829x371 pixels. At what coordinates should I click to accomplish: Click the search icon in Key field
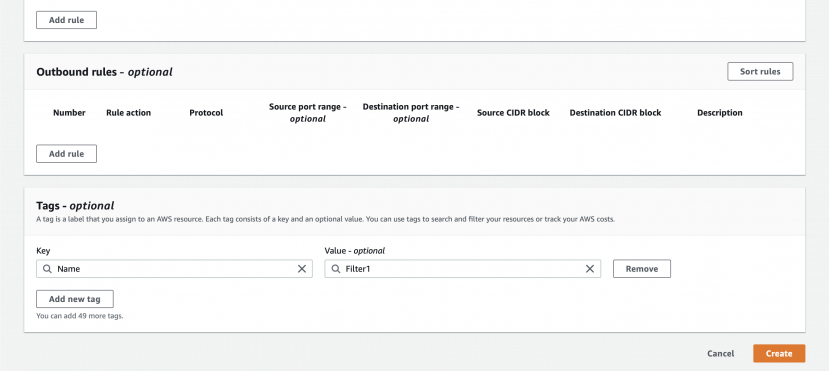pyautogui.click(x=47, y=269)
